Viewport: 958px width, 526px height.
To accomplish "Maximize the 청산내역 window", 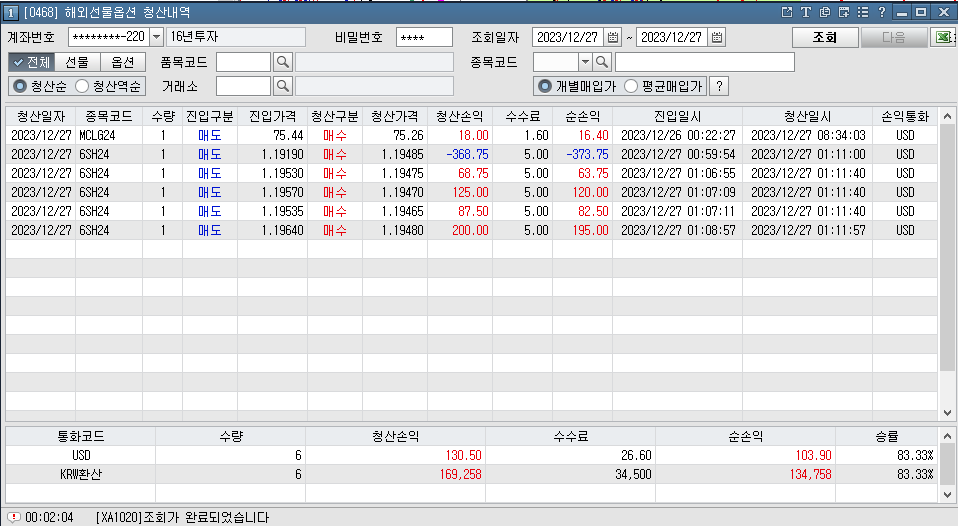I will click(921, 12).
